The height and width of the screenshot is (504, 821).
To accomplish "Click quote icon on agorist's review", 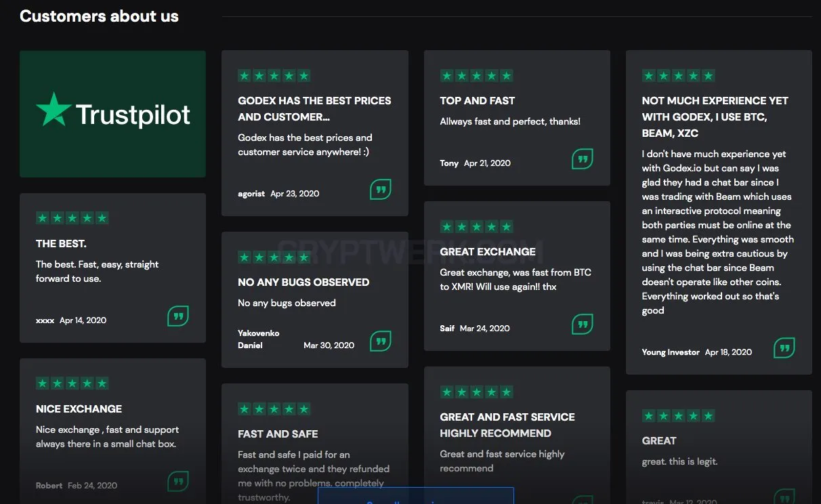I will click(x=381, y=189).
